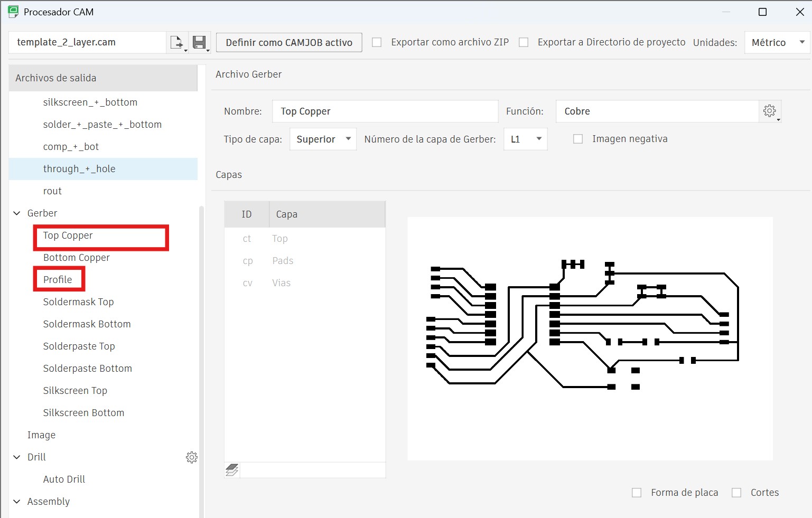
Task: Click the save CAM job floppy icon
Action: click(200, 42)
